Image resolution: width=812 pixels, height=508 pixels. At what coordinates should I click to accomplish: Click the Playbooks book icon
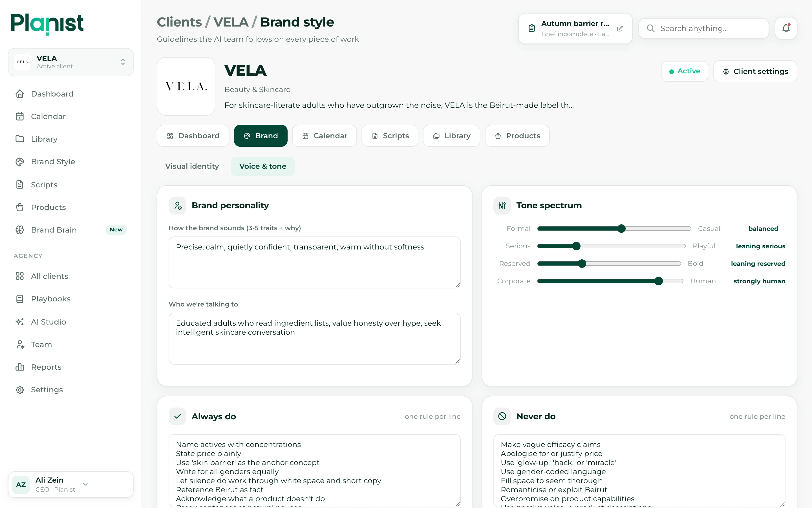point(20,299)
